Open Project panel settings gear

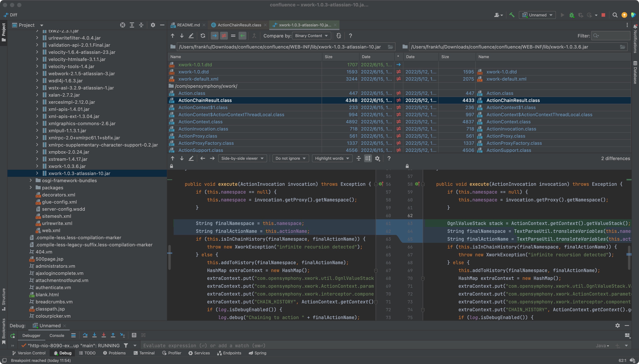click(x=153, y=25)
